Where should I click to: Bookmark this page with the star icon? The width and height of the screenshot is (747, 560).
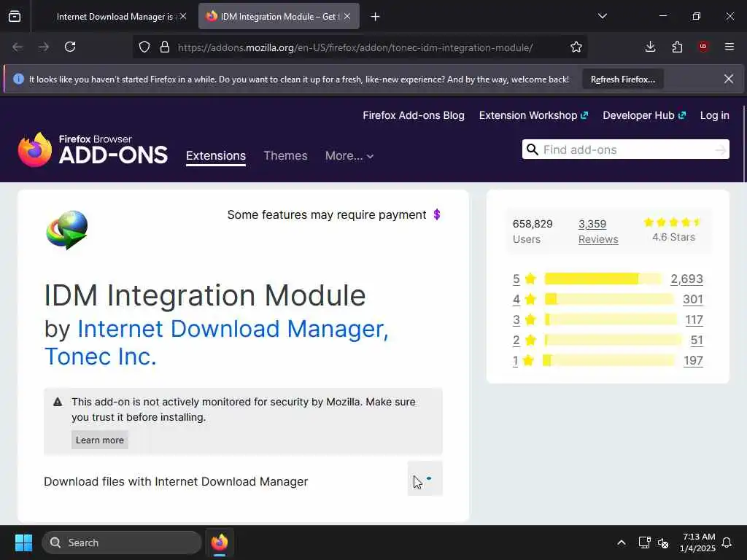click(576, 47)
